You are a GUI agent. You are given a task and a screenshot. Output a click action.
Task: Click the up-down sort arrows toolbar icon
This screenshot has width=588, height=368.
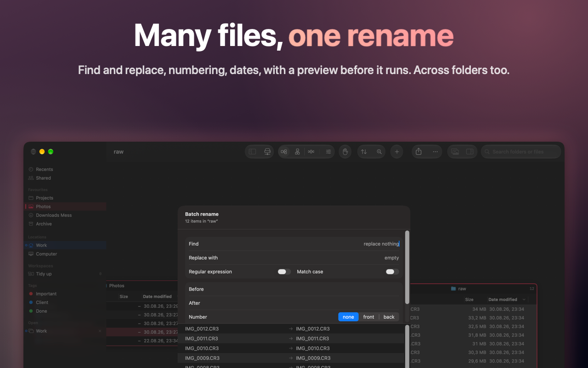(x=364, y=152)
